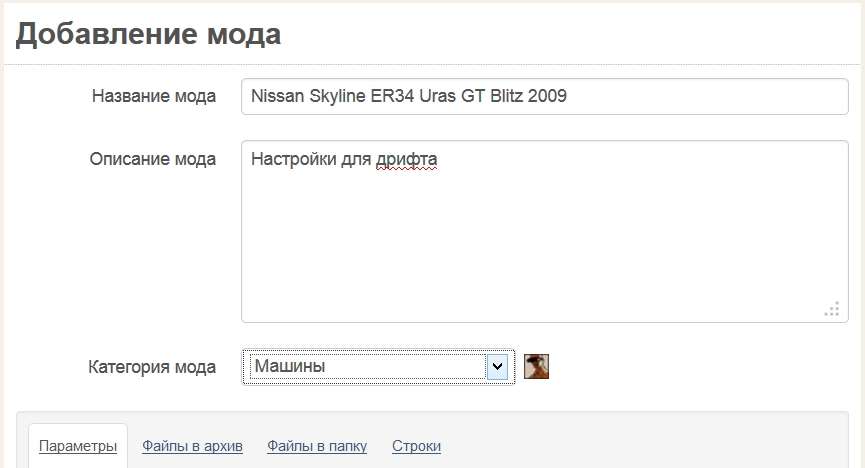Go to the Строки tab
This screenshot has height=468, width=865.
pos(417,446)
